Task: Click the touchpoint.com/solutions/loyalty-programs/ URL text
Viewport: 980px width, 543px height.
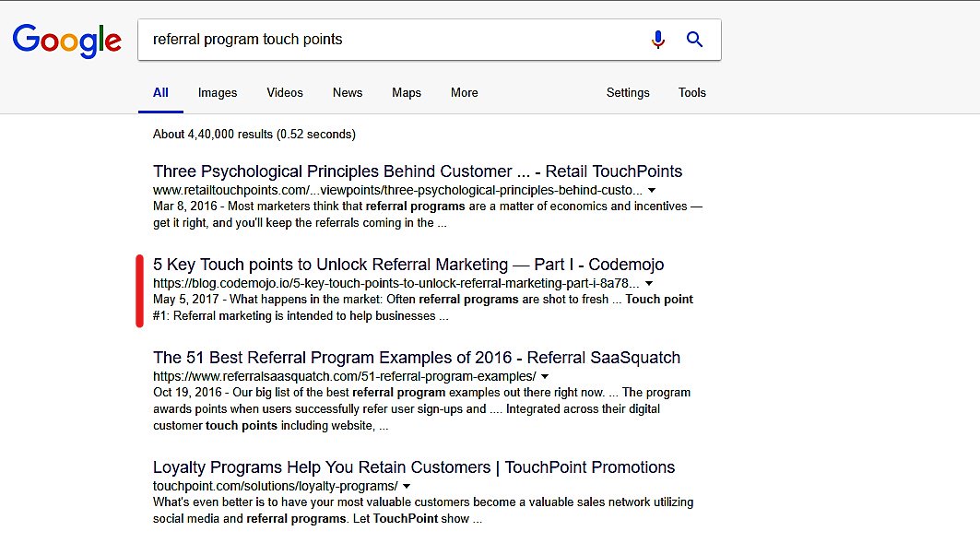Action: (275, 486)
